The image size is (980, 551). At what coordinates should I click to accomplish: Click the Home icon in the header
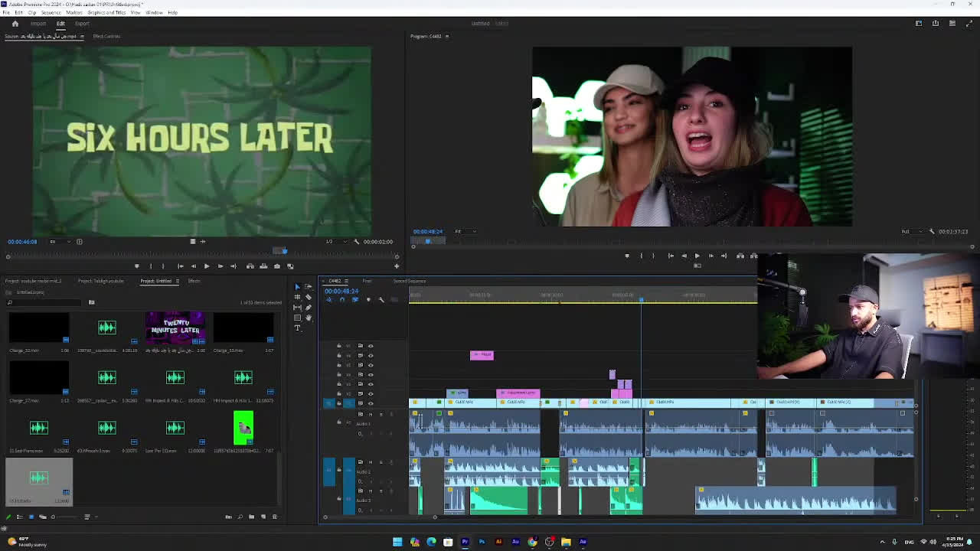point(15,24)
